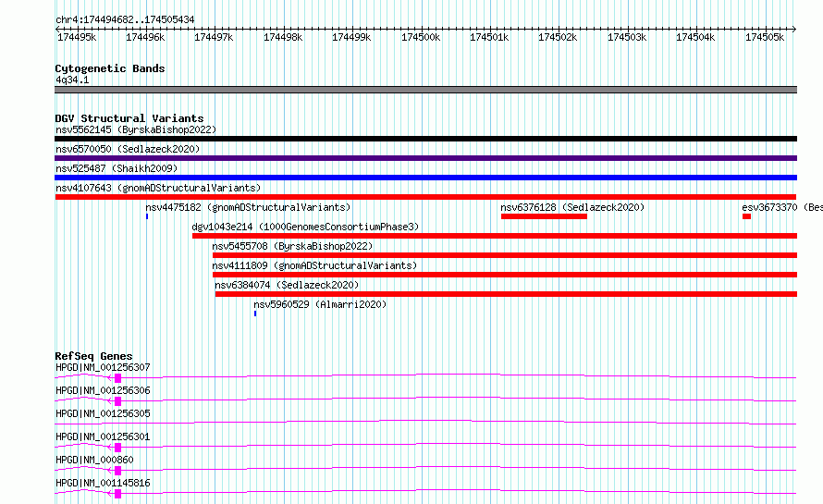The image size is (823, 504).
Task: Select the HPGD NM_000860 exon block
Action: (x=117, y=471)
